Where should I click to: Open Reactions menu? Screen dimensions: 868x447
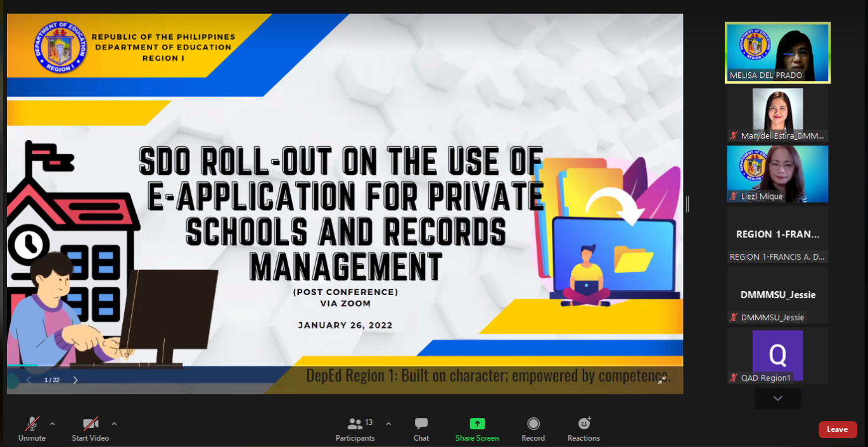point(584,429)
